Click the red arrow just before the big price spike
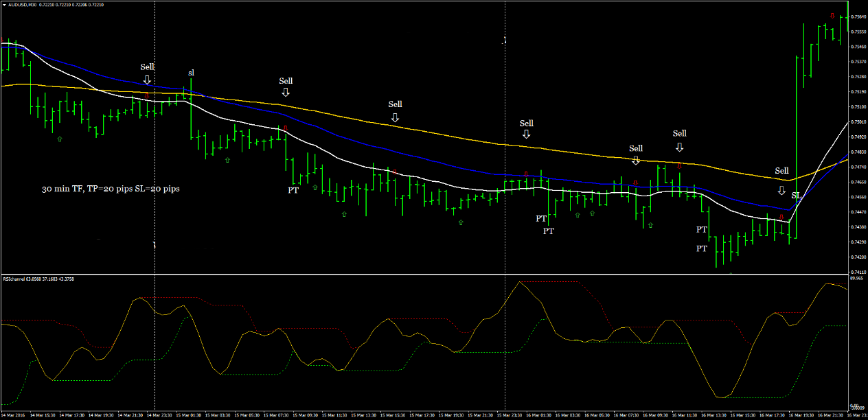 781,216
